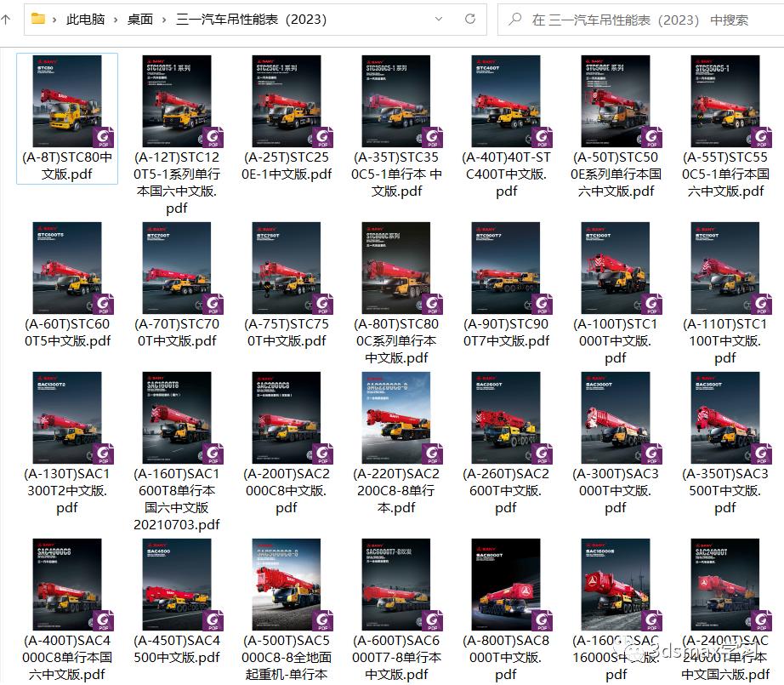Select the (A-35T)STC350C5-1 PDF thumbnail
Viewport: 784px width, 685px height.
click(396, 101)
